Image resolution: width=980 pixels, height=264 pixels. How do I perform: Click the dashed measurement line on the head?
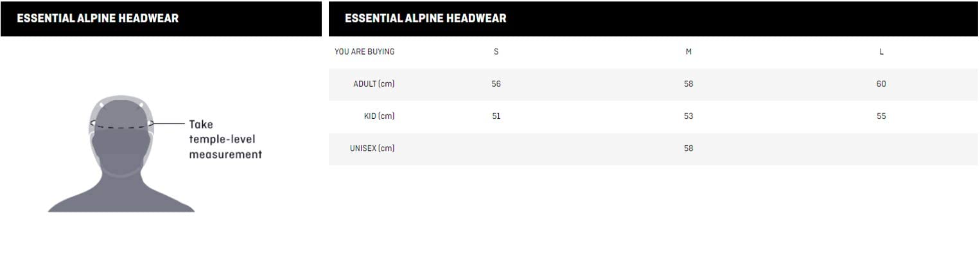point(121,127)
